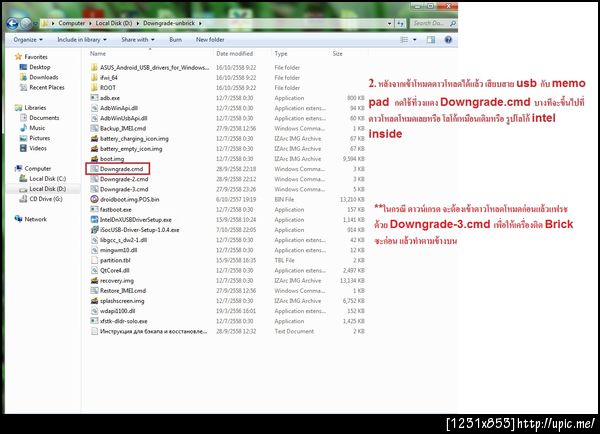Select the libgcc_s_dw2-1.dll file name
Image resolution: width=600 pixels, height=434 pixels.
click(123, 240)
